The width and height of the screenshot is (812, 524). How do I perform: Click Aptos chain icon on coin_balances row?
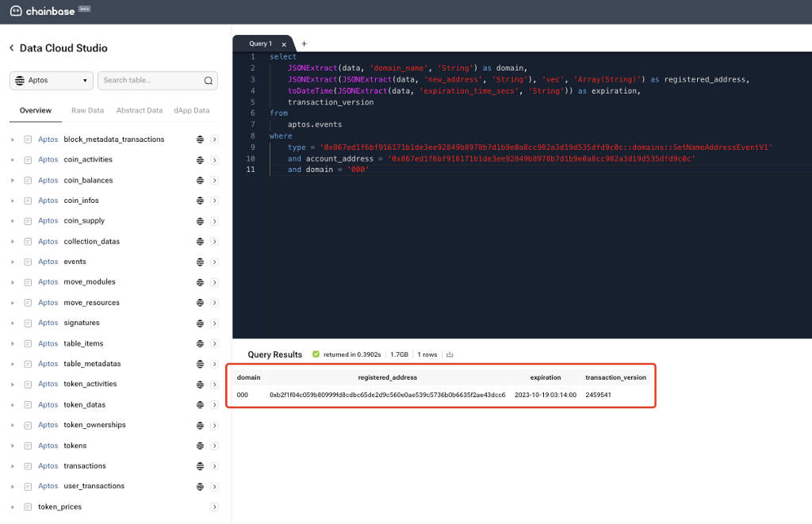pos(200,180)
